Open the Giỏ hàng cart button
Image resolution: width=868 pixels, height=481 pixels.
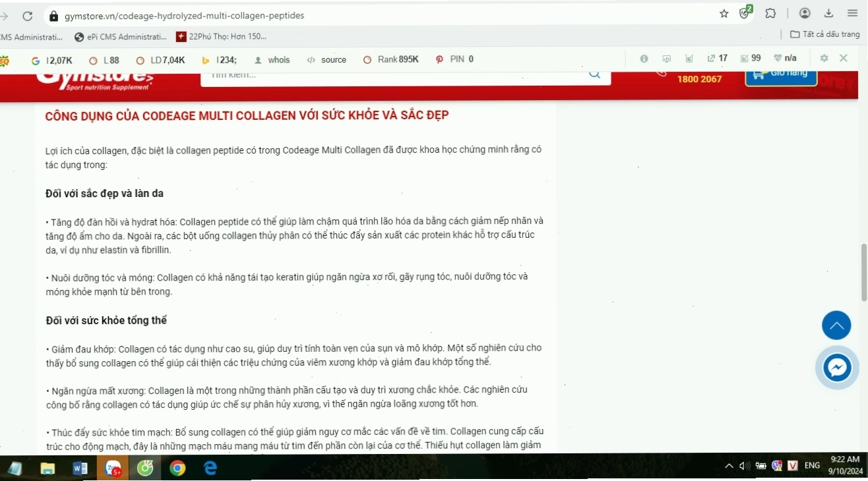pos(781,76)
